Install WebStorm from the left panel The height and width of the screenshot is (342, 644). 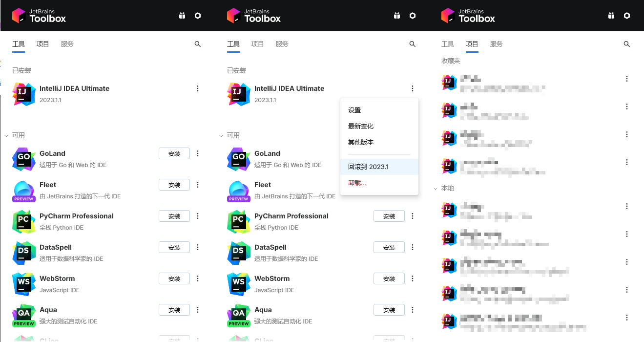pos(174,278)
